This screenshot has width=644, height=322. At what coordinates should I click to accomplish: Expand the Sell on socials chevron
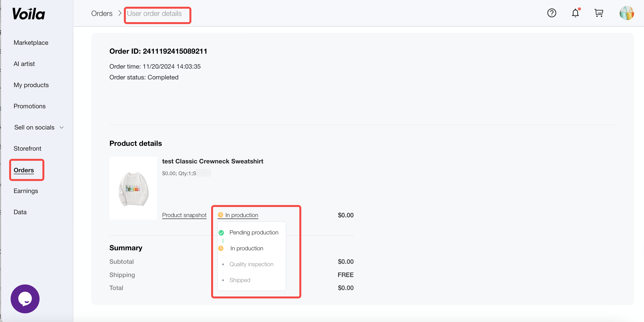coord(62,128)
